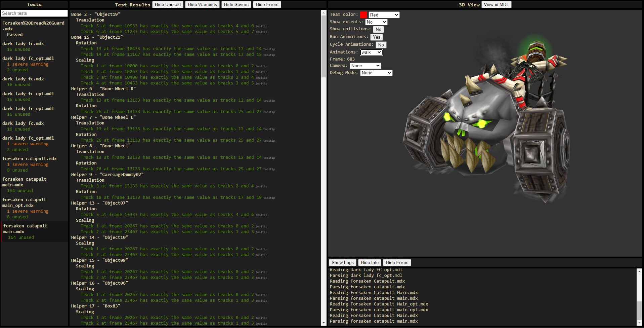The width and height of the screenshot is (644, 328).
Task: Click the log panel scrollbar thumb
Action: tap(639, 310)
